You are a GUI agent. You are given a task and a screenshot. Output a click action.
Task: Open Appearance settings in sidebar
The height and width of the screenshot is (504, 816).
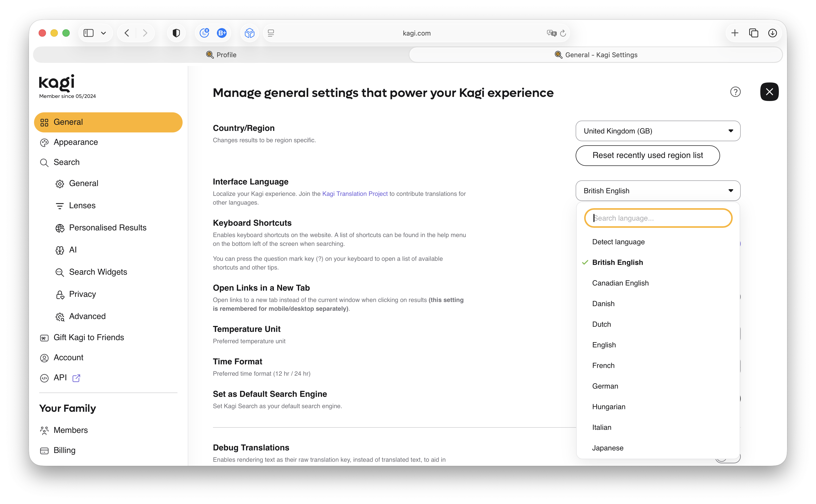tap(108, 142)
